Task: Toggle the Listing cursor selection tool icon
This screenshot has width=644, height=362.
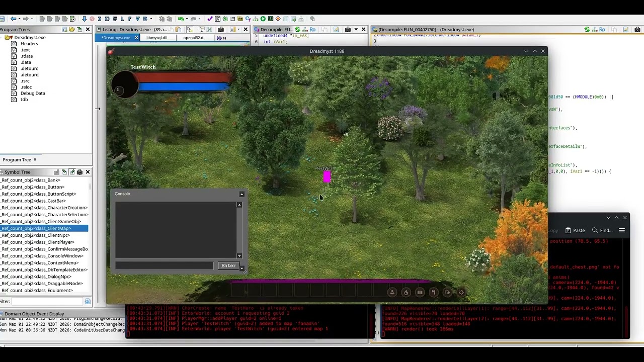Action: click(x=190, y=30)
